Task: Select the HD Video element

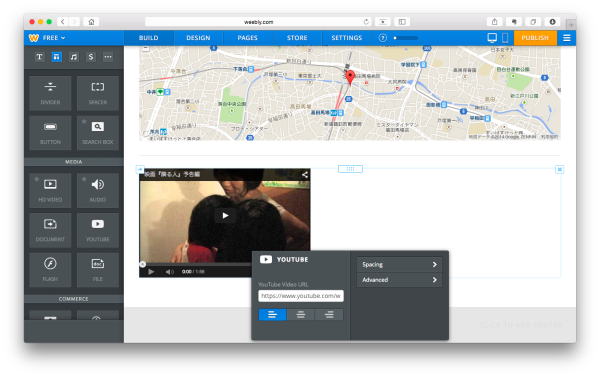Action: 50,190
